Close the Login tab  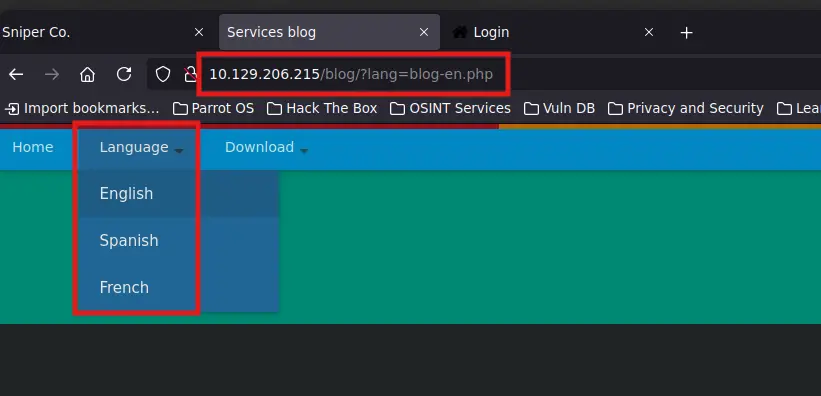click(x=649, y=32)
